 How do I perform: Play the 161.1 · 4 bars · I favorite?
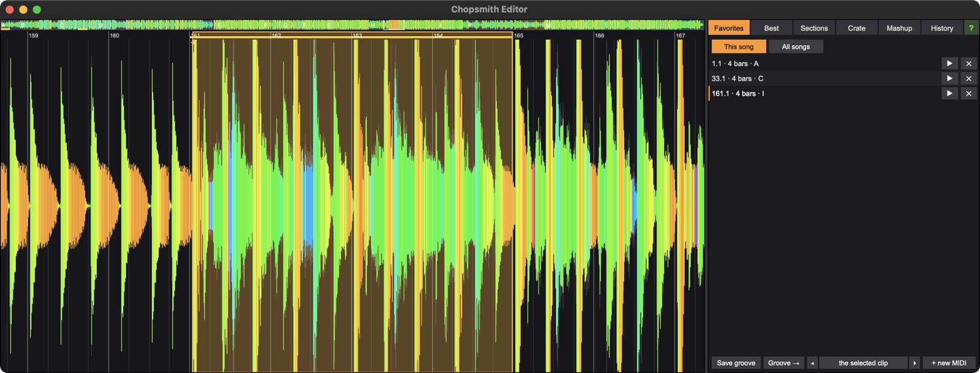pos(949,93)
